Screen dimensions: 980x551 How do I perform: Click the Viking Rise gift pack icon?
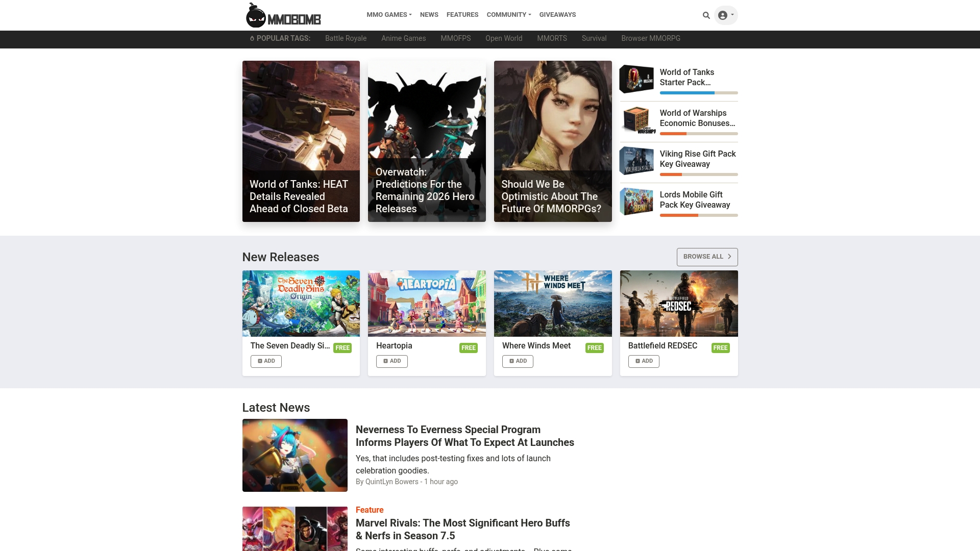pyautogui.click(x=636, y=161)
